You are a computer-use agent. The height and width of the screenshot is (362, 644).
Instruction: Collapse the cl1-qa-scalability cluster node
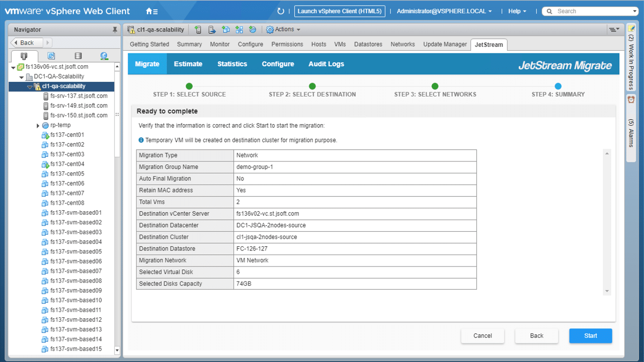(x=30, y=87)
